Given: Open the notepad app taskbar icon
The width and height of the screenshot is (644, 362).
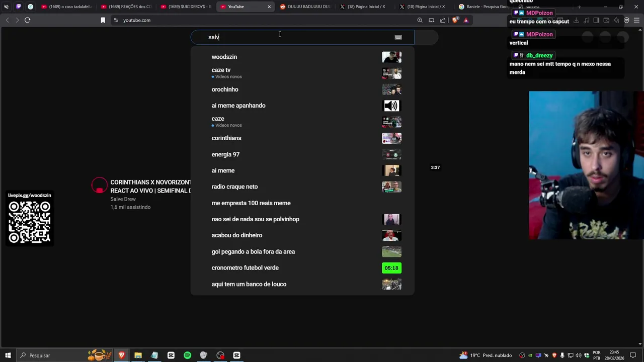Looking at the screenshot, I should click(x=154, y=355).
